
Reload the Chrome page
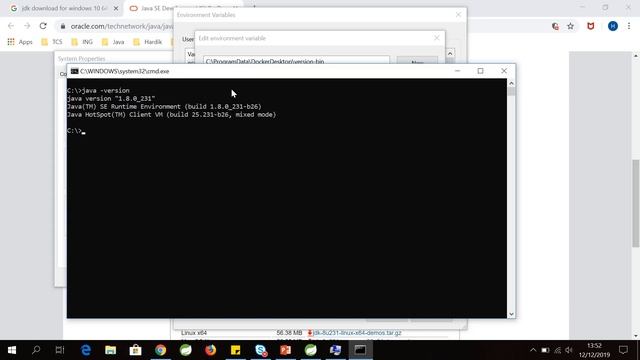(x=43, y=26)
